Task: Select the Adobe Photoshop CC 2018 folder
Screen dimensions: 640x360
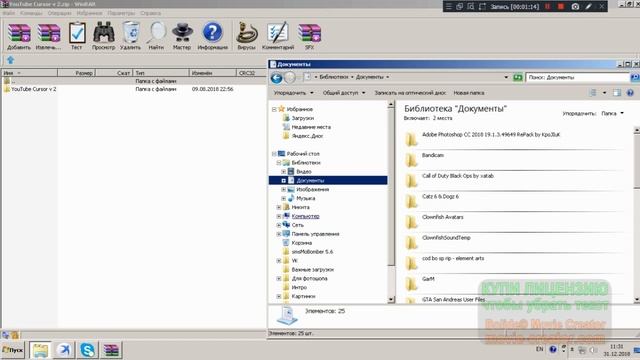Action: click(x=491, y=135)
